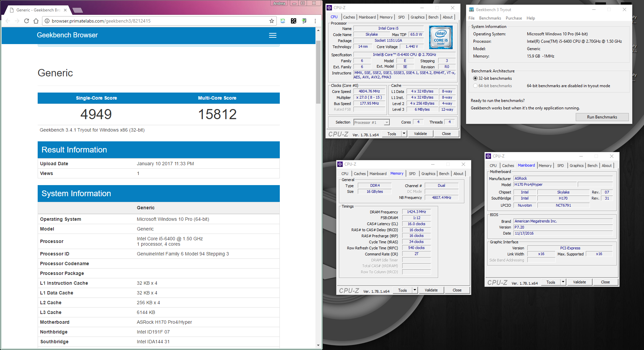The image size is (644, 350).
Task: Open the Geekbench Browser hamburger menu
Action: tap(273, 35)
